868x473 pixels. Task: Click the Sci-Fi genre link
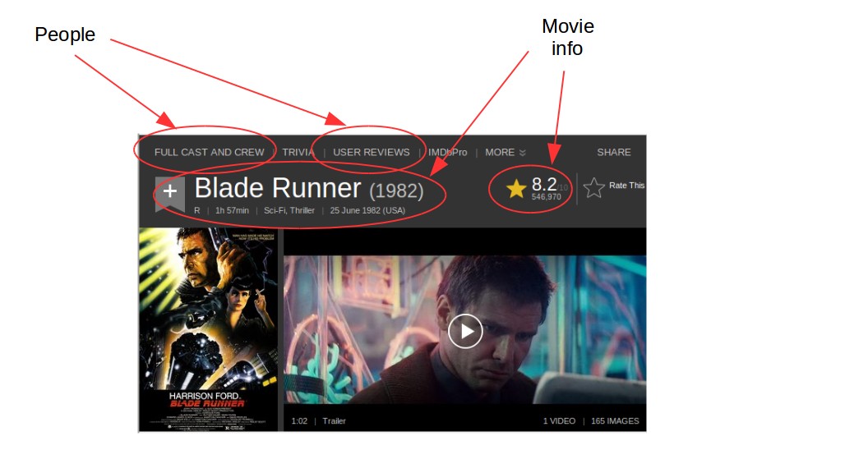click(x=275, y=210)
